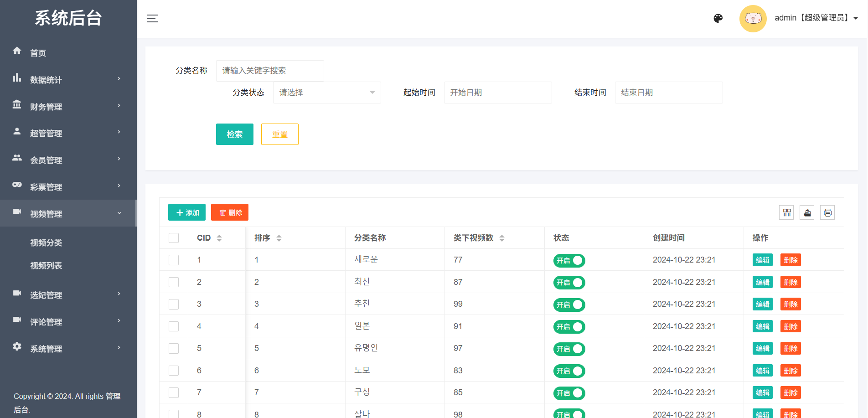868x418 pixels.
Task: Click the 分类名称 keyword search field
Action: pos(269,71)
